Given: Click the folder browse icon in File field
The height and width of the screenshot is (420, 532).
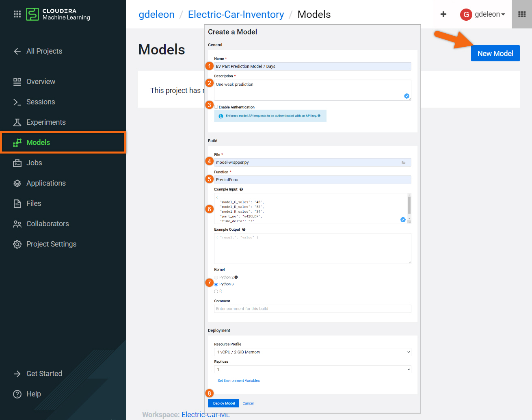Looking at the screenshot, I should pos(403,162).
